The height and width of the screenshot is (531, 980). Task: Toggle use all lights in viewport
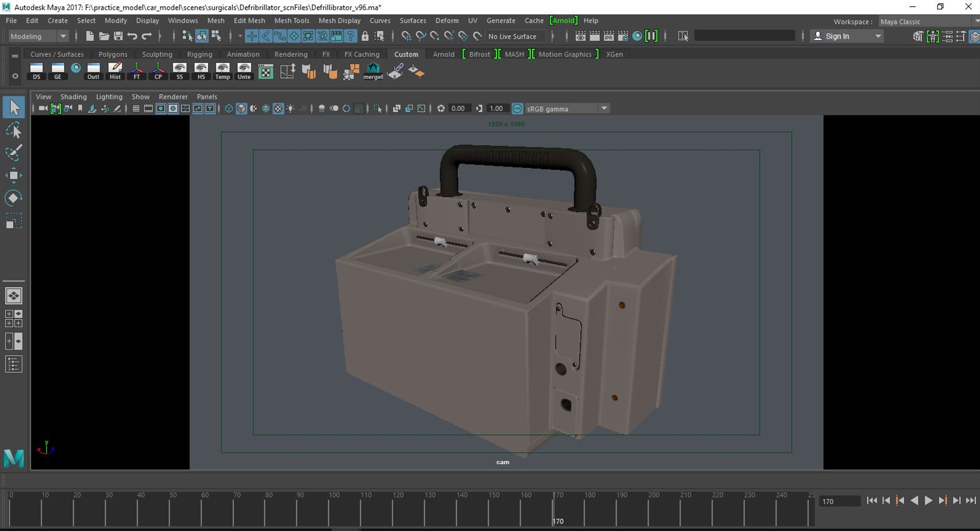[x=290, y=109]
